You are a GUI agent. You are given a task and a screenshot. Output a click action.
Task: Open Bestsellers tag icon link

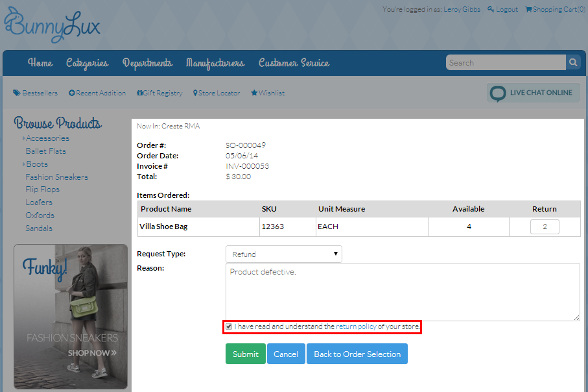click(17, 93)
